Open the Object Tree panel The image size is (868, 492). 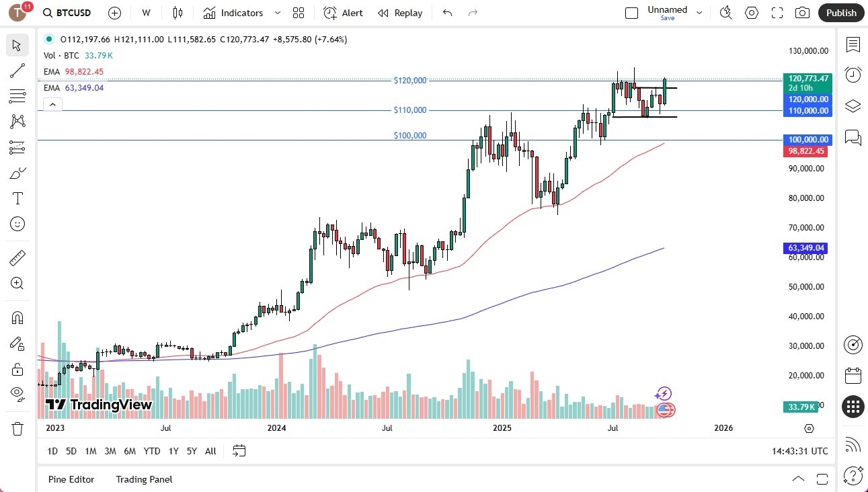(x=853, y=106)
